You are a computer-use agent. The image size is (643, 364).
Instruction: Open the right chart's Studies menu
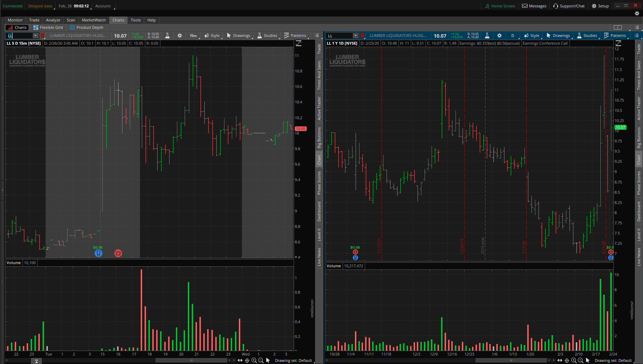[x=587, y=36]
